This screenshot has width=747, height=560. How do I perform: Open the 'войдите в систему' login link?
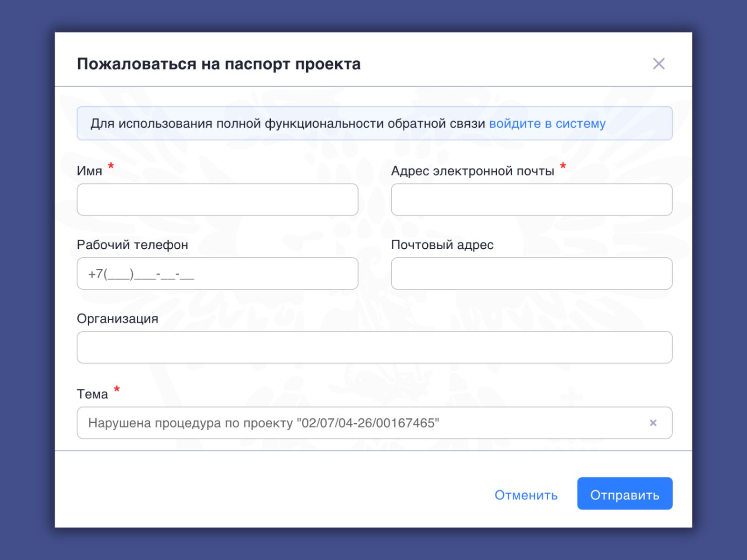pyautogui.click(x=547, y=124)
